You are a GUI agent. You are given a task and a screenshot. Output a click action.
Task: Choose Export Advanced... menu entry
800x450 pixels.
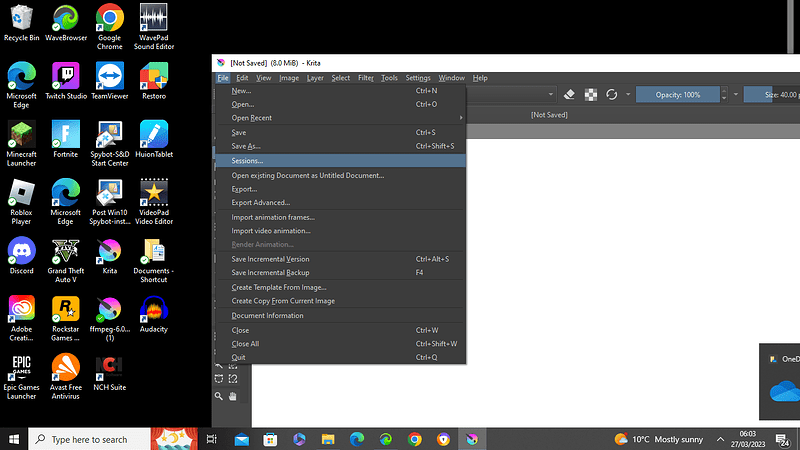(x=340, y=203)
